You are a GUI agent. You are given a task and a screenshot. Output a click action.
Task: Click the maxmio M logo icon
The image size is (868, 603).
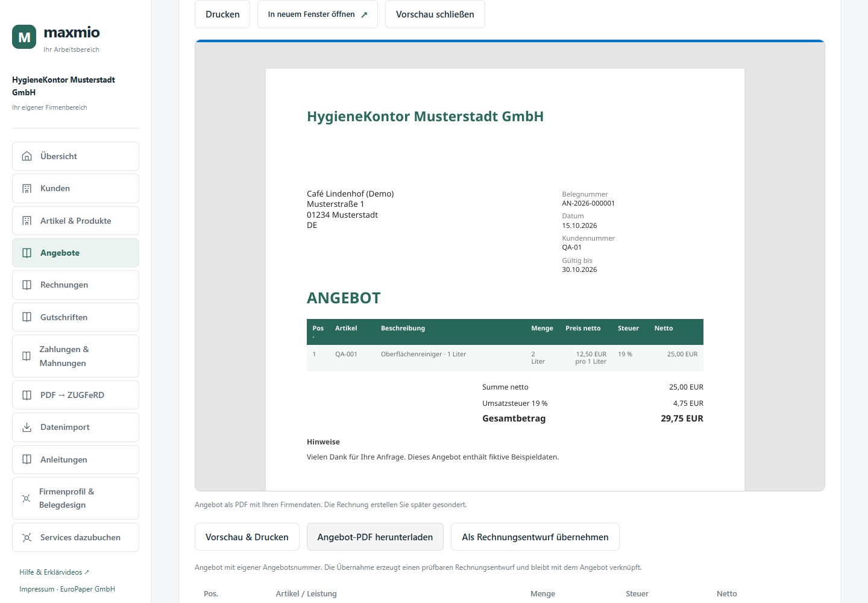(24, 37)
